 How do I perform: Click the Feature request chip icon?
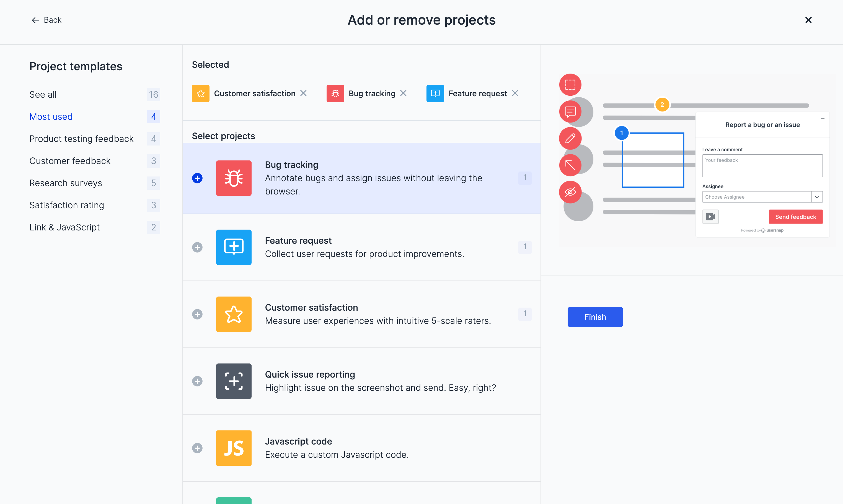[x=435, y=93]
